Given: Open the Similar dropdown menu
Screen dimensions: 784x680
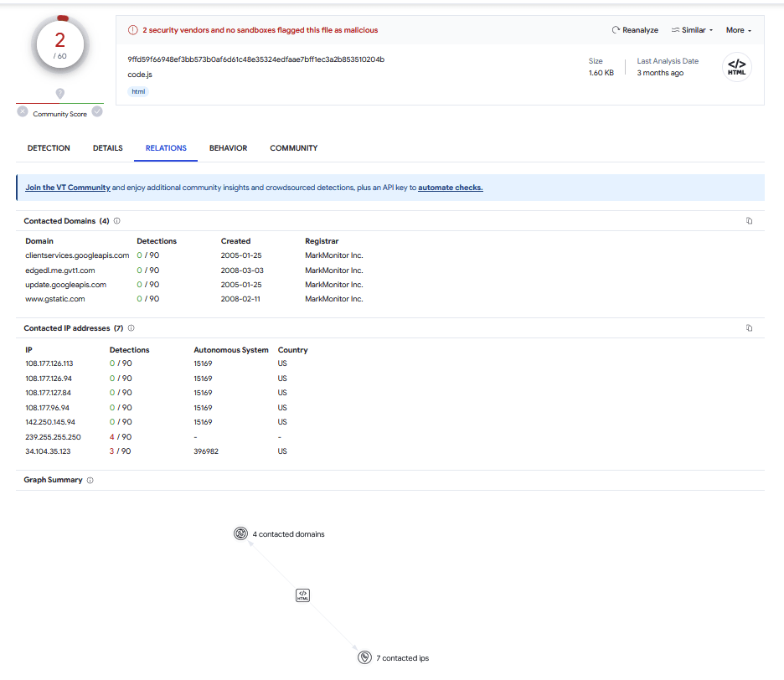Looking at the screenshot, I should [x=692, y=30].
